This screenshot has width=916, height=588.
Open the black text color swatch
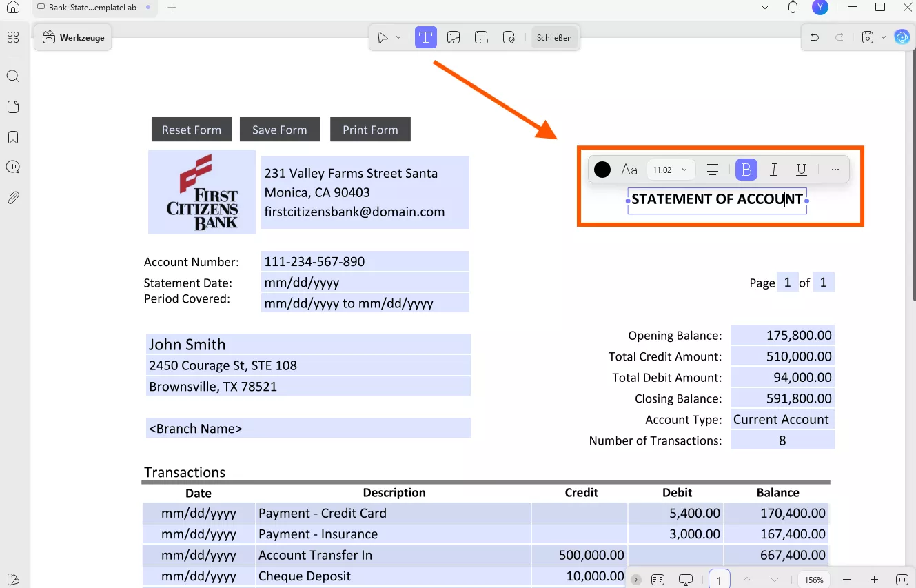[x=602, y=170]
